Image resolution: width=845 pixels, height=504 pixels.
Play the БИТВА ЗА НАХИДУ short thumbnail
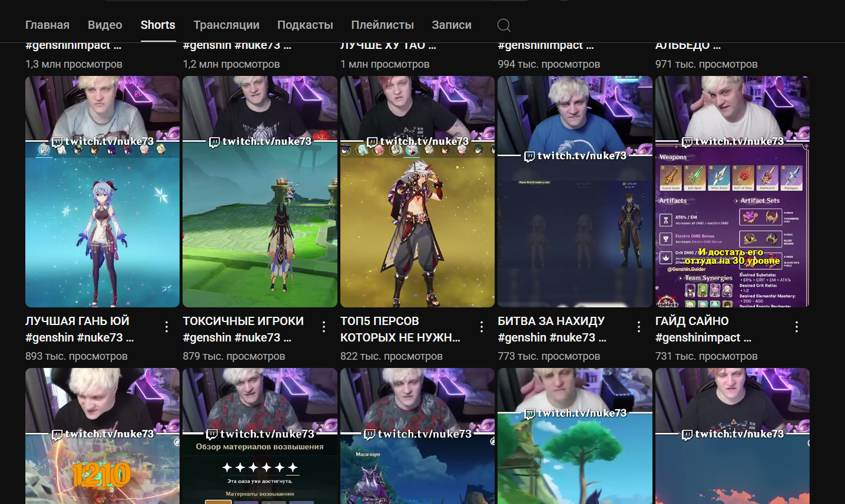pos(575,192)
